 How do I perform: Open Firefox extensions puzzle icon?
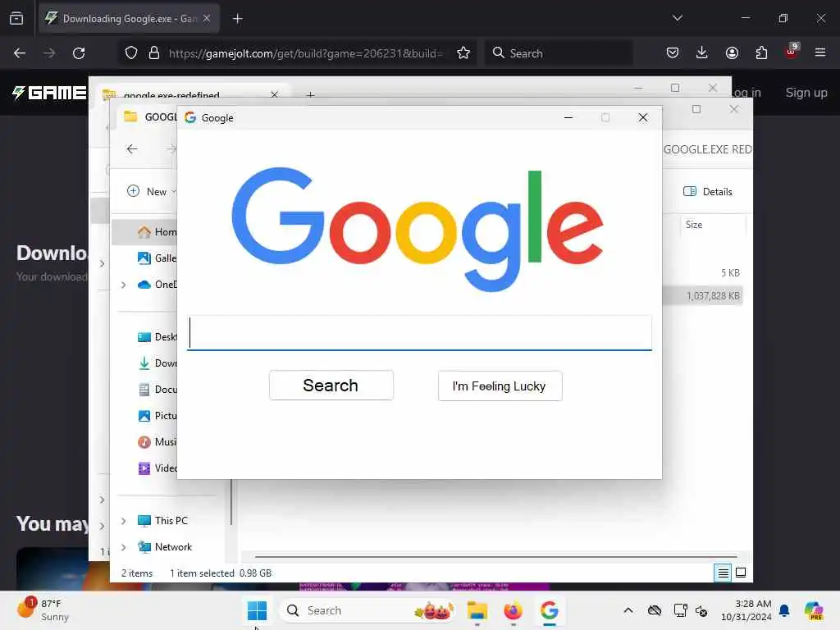761,53
